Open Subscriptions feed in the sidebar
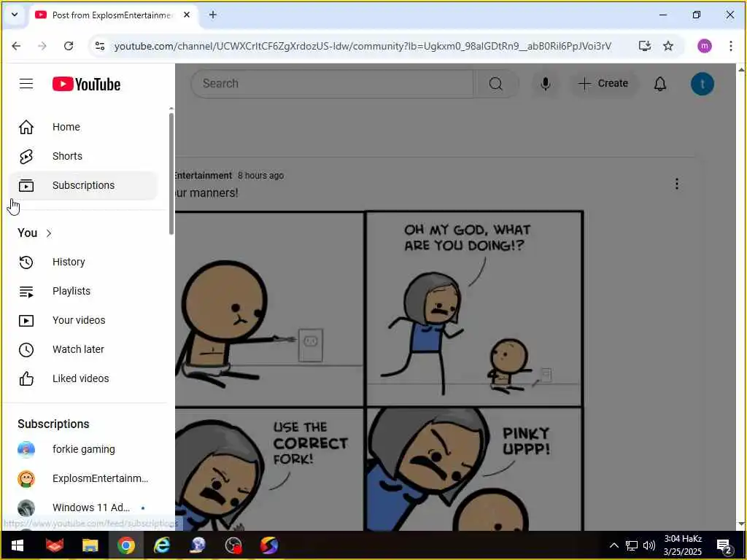The image size is (747, 560). tap(83, 185)
